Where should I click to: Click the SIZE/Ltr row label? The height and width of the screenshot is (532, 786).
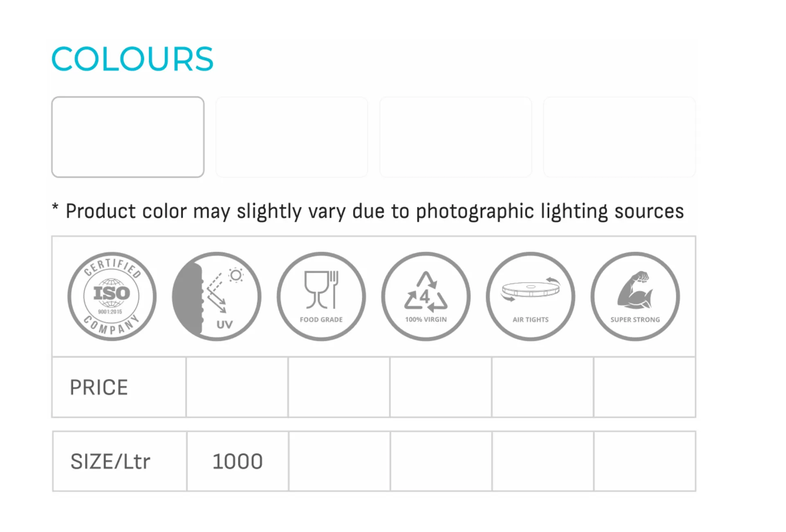pyautogui.click(x=110, y=462)
